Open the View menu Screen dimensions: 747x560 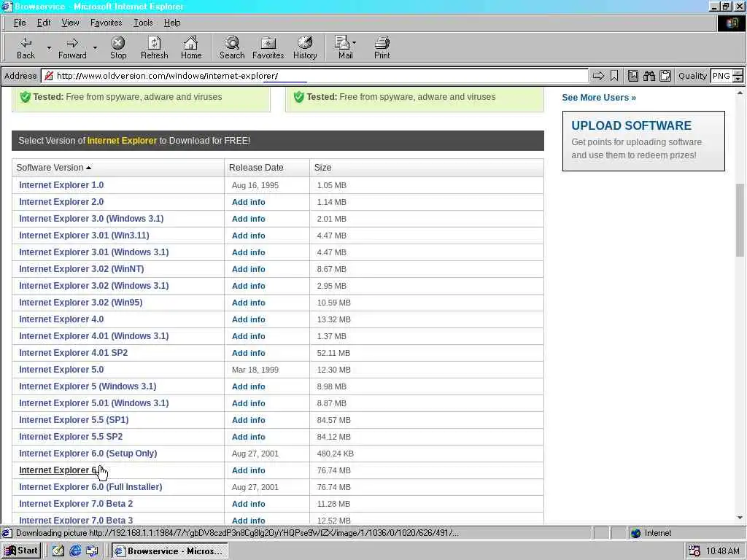pos(71,23)
